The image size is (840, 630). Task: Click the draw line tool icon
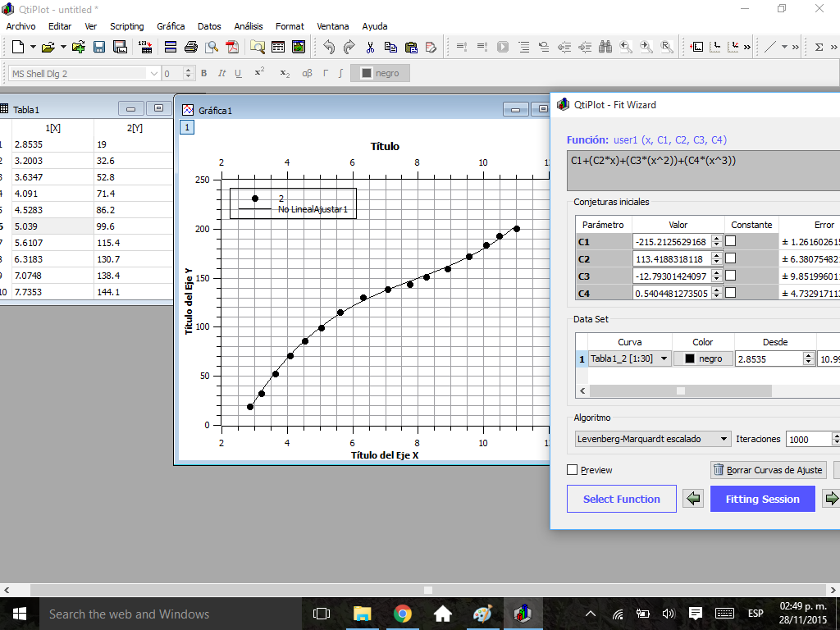(x=770, y=47)
